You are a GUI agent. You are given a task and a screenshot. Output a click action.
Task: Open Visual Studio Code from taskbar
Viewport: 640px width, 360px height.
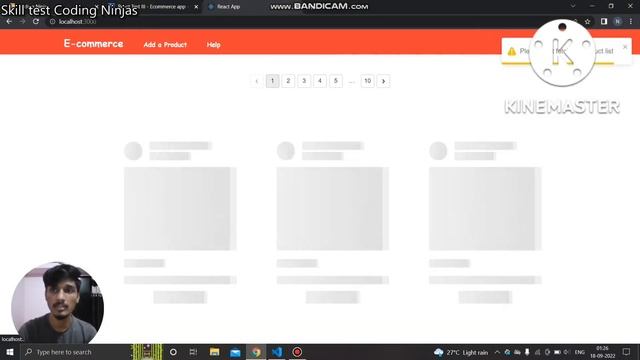pos(277,352)
